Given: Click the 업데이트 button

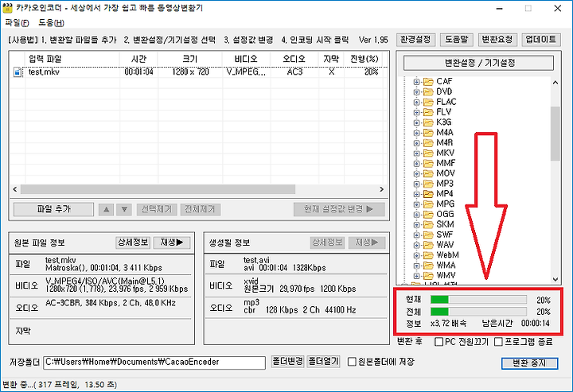Looking at the screenshot, I should [x=541, y=40].
